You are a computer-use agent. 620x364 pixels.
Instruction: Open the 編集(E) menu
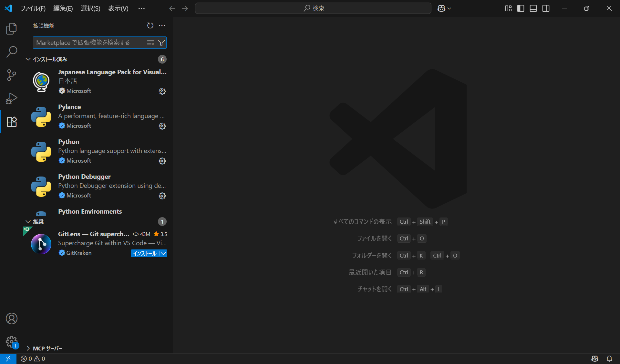(63, 8)
